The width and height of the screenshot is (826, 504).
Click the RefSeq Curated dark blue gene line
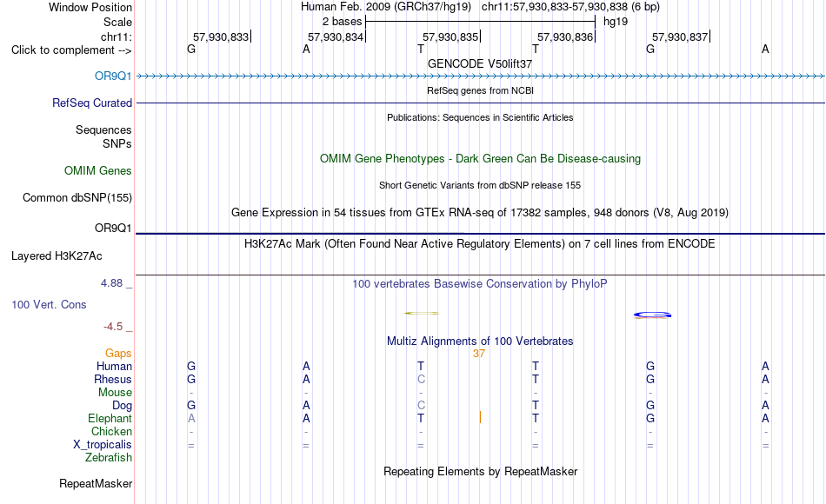pos(480,103)
